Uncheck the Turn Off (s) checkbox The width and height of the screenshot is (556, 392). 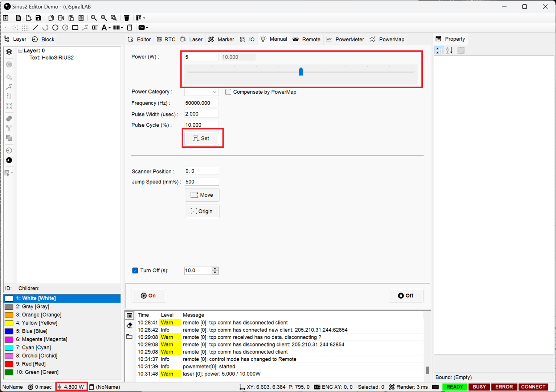point(135,270)
